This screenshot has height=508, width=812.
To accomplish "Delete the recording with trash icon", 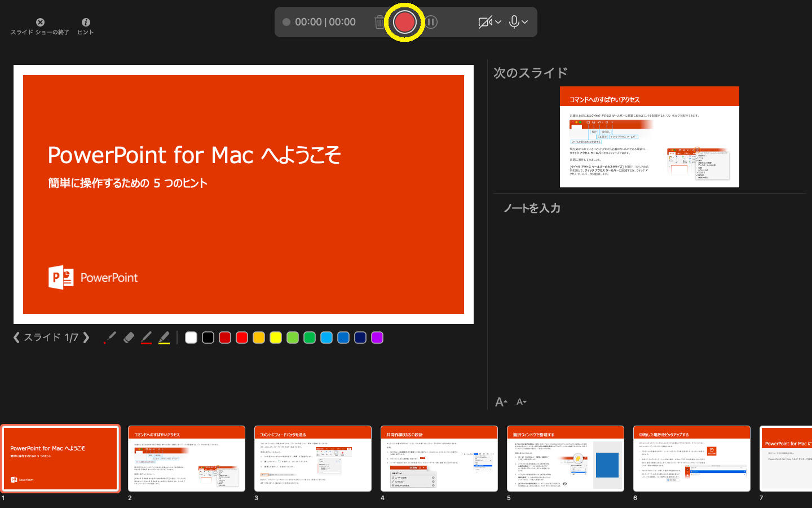I will 379,22.
